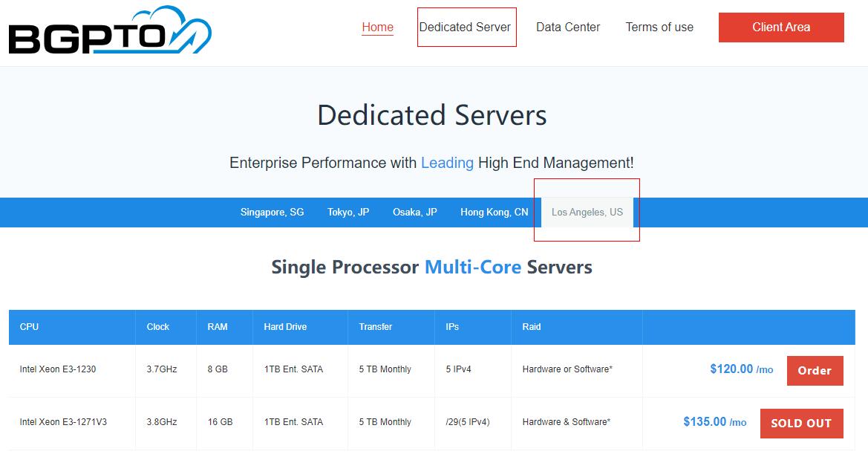Click the 3.8GHz clock value
The height and width of the screenshot is (460, 868).
pyautogui.click(x=162, y=422)
